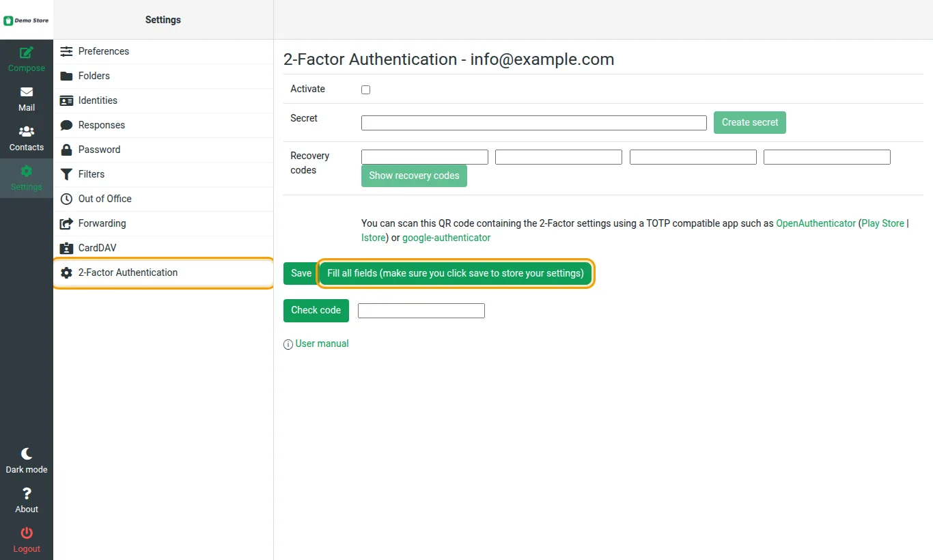Open About via the question mark icon
The image size is (933, 560).
pos(27,493)
